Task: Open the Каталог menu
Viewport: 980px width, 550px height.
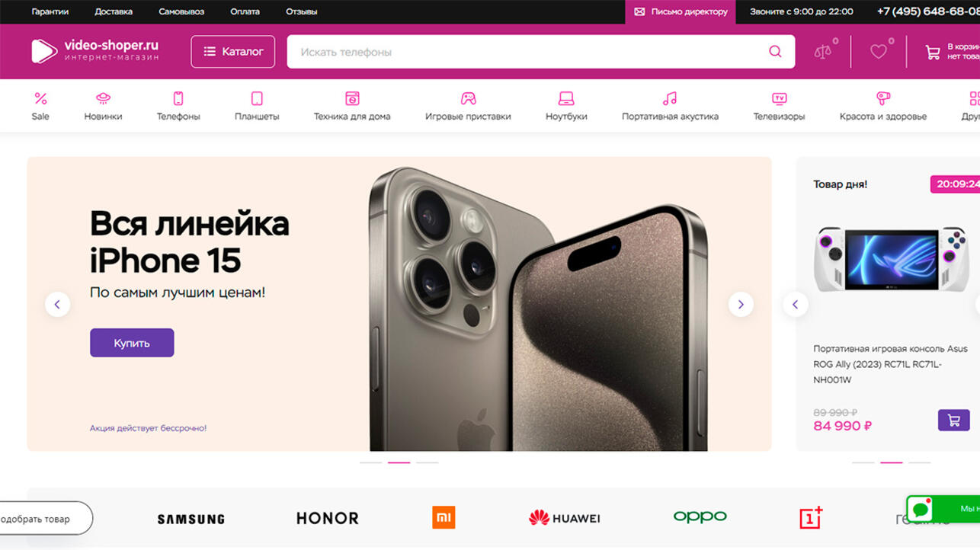Action: (x=232, y=52)
